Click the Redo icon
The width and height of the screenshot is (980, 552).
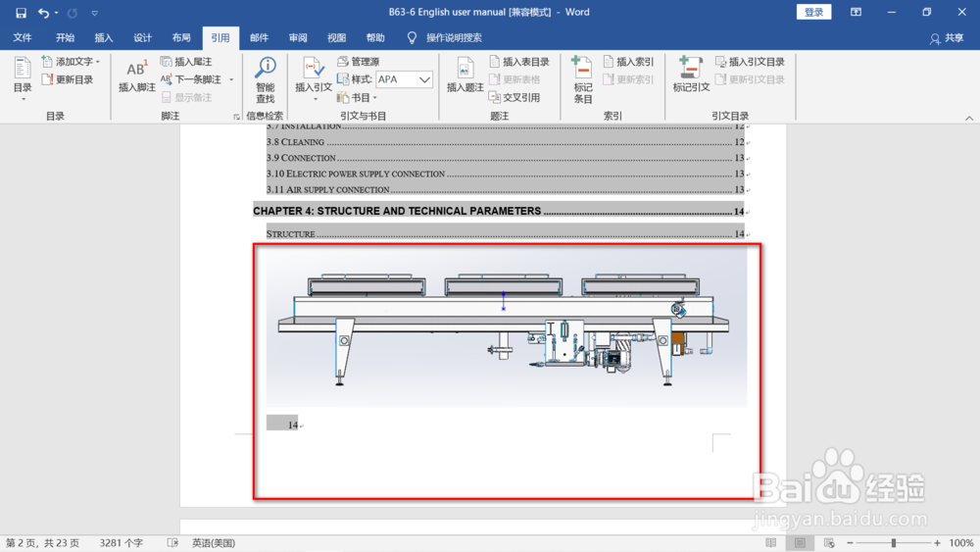72,13
